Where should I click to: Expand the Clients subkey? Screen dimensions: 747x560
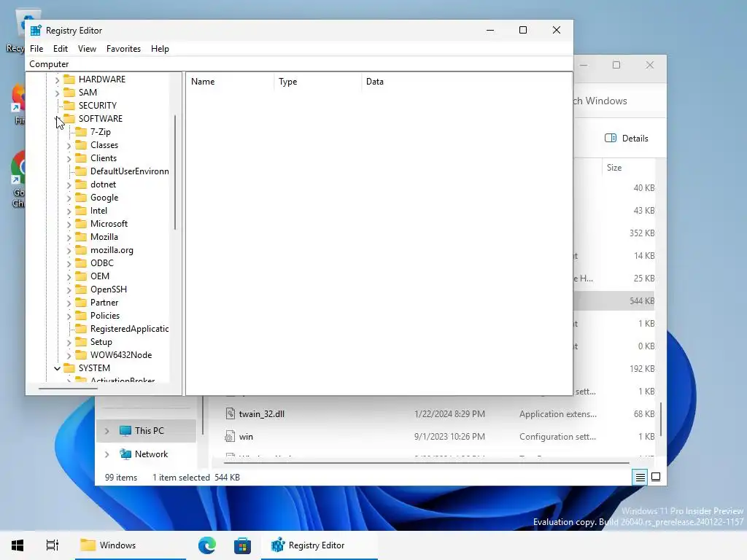pos(69,158)
